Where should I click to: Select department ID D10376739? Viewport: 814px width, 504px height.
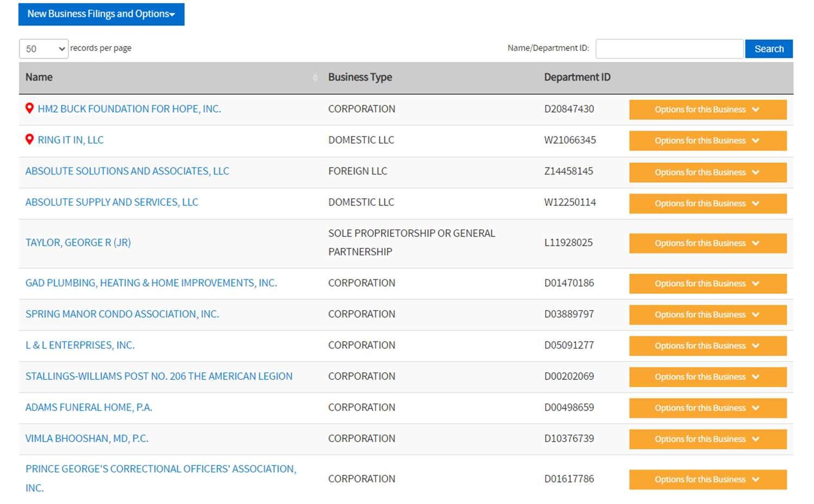click(x=569, y=438)
